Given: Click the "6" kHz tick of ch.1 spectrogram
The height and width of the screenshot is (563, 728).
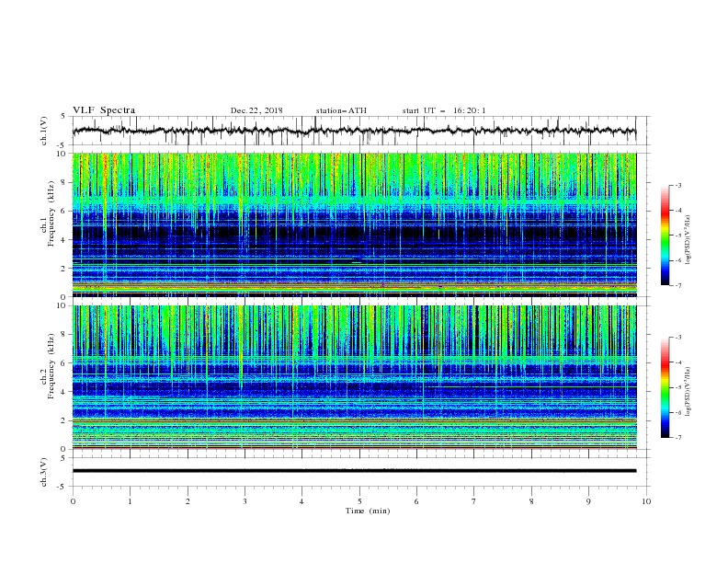Looking at the screenshot, I should (63, 211).
